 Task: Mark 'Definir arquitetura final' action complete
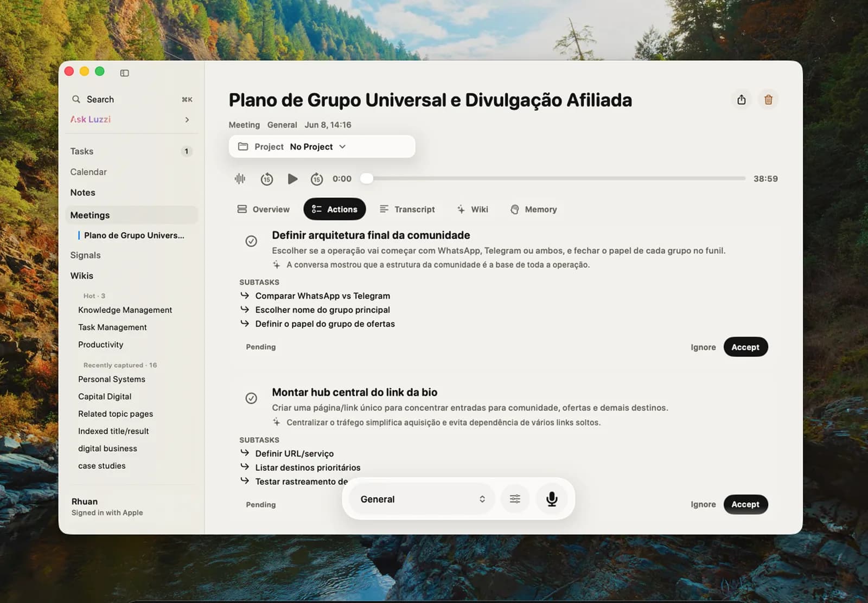pyautogui.click(x=251, y=241)
